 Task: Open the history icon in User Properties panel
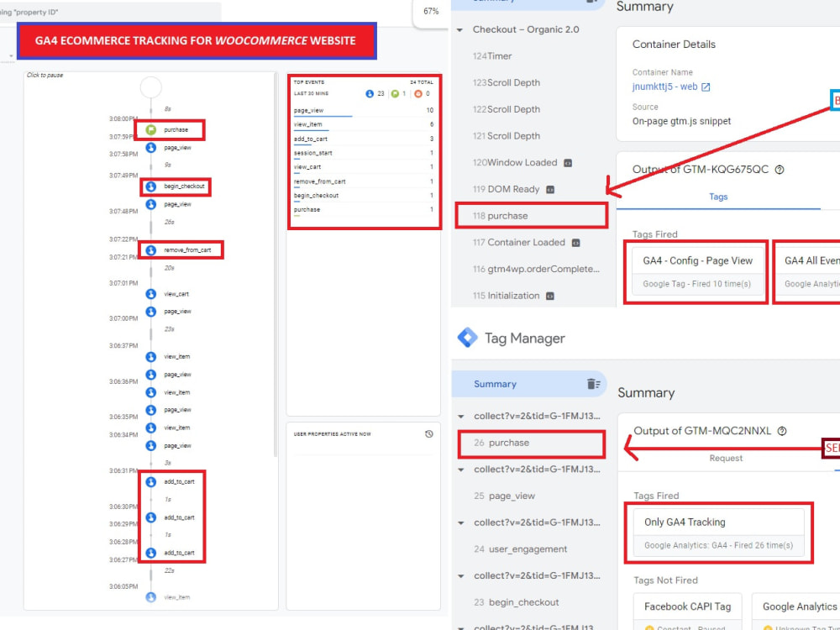click(429, 434)
